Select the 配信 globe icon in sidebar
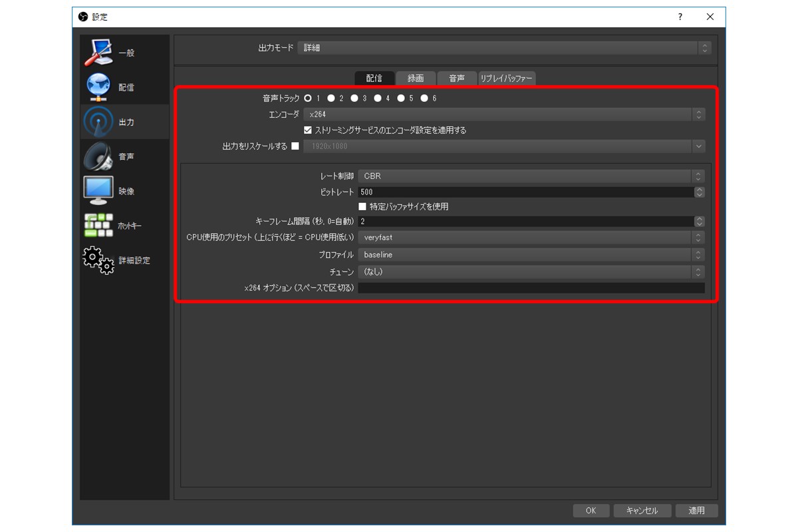This screenshot has height=532, width=798. tap(99, 87)
